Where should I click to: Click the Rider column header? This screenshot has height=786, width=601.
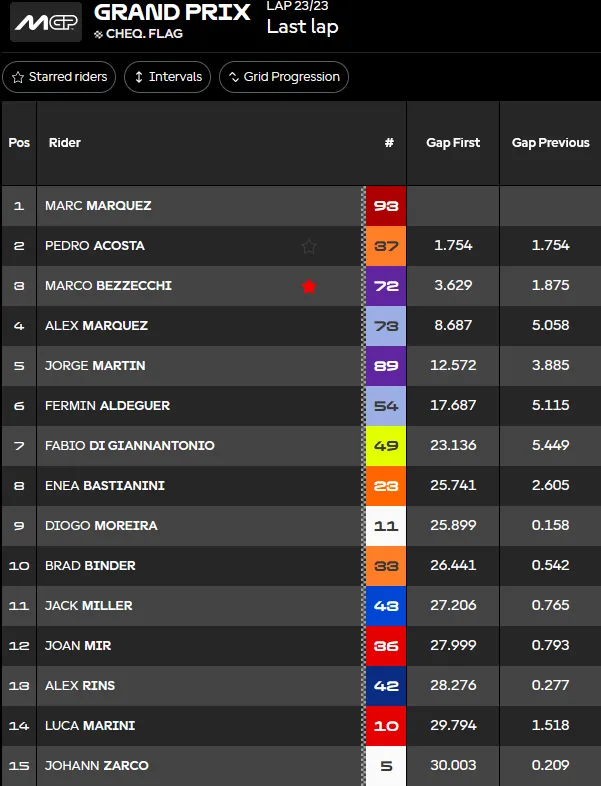pos(65,143)
